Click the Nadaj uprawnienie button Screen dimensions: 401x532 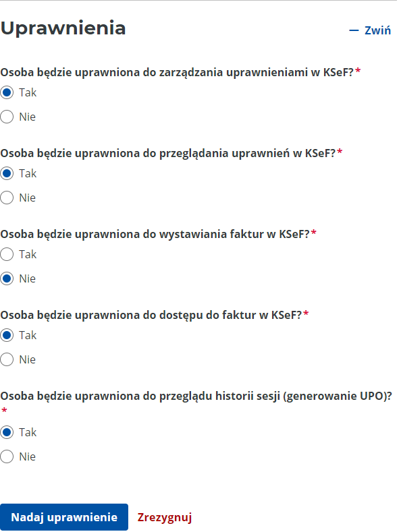[x=64, y=517]
